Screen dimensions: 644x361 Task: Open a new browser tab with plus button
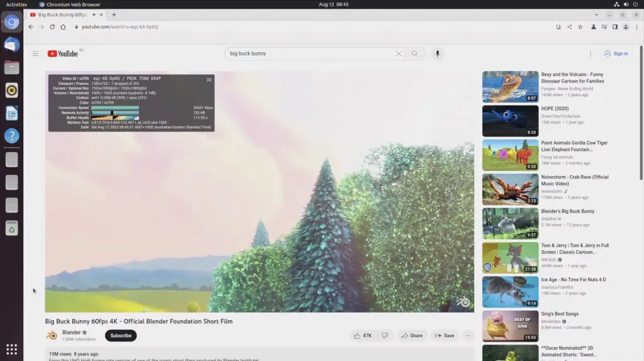[x=114, y=14]
